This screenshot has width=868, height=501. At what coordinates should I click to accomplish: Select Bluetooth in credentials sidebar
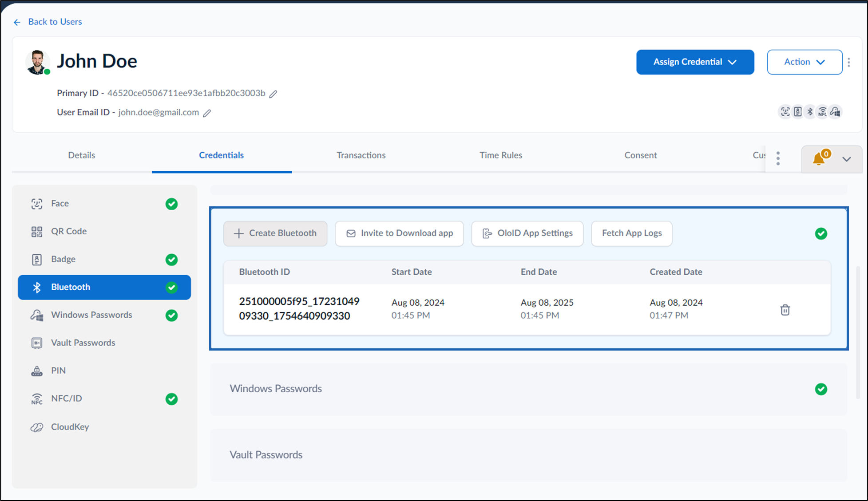[x=104, y=287]
